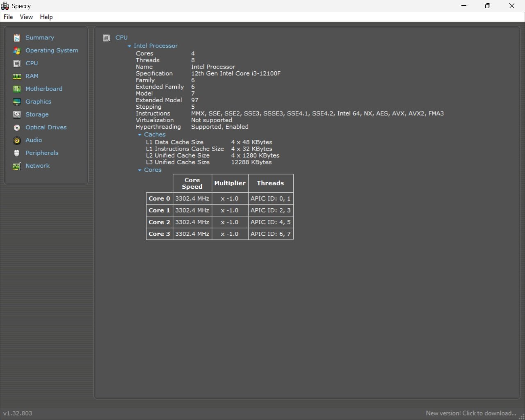Viewport: 525px width, 420px height.
Task: Click the version number v1.32.803
Action: pos(18,413)
